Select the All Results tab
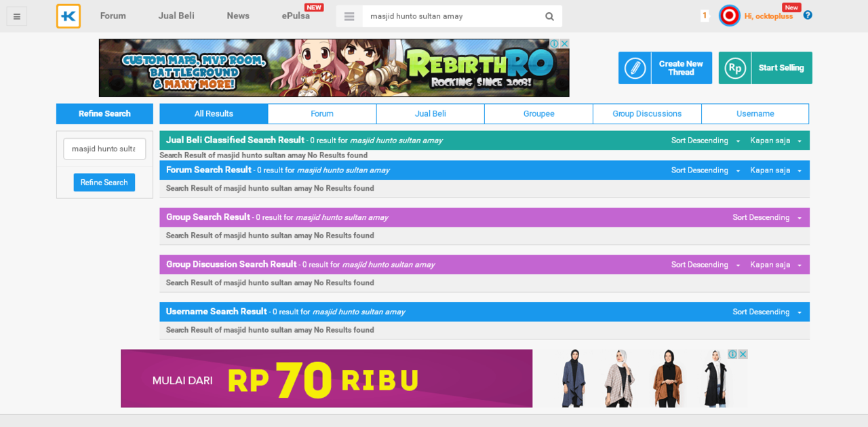The height and width of the screenshot is (427, 868). (x=214, y=113)
